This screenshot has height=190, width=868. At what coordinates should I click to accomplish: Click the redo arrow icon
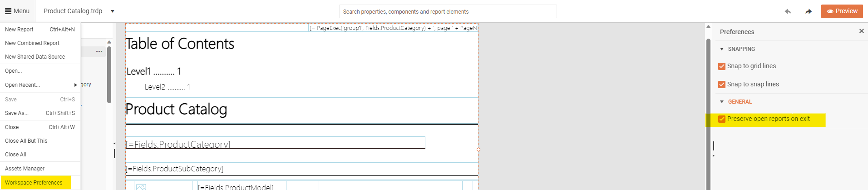[809, 11]
